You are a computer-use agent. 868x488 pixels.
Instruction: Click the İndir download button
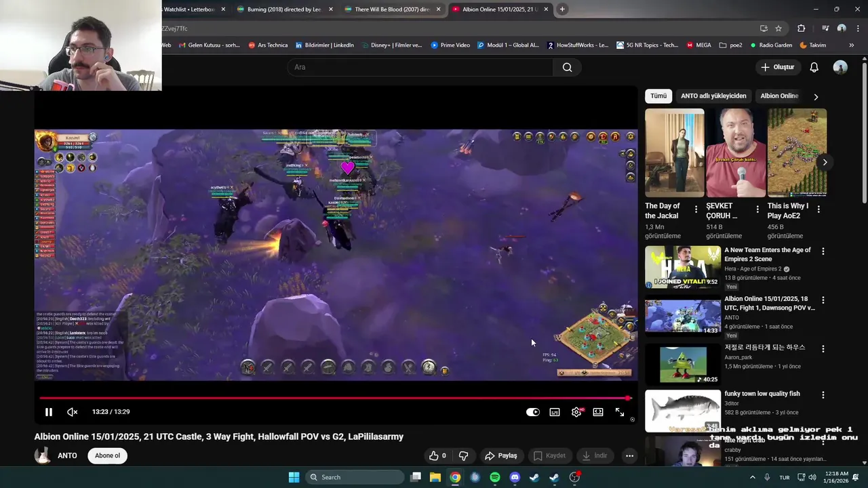pos(595,455)
